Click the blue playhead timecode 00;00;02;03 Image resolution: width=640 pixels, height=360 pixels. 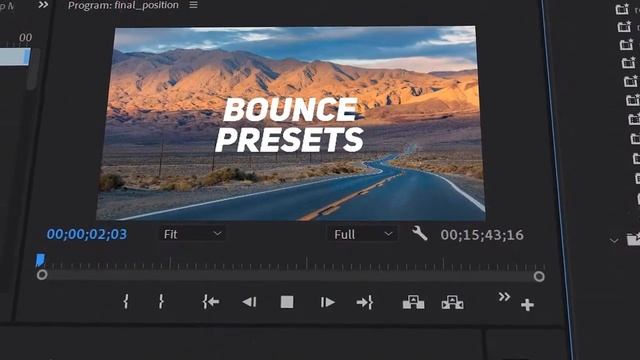87,234
